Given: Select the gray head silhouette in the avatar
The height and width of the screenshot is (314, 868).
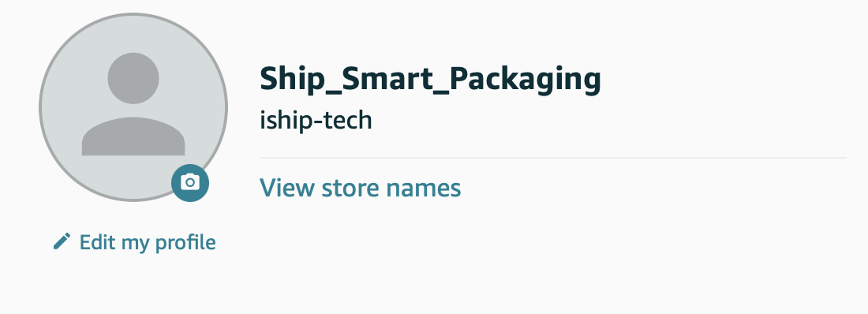Looking at the screenshot, I should [x=133, y=78].
